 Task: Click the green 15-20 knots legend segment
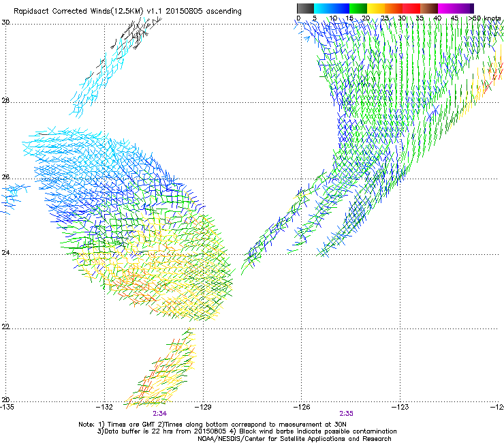click(x=358, y=8)
